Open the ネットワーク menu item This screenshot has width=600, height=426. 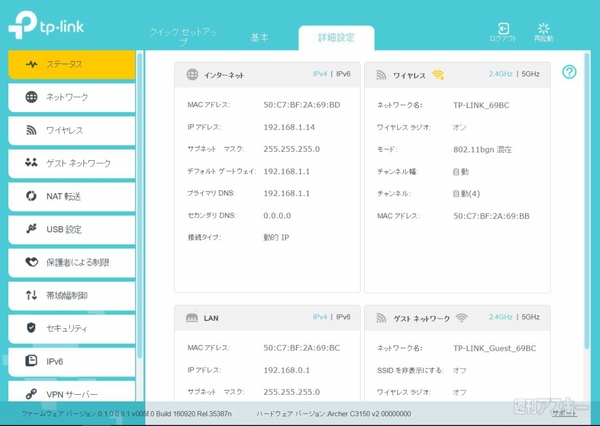click(72, 98)
